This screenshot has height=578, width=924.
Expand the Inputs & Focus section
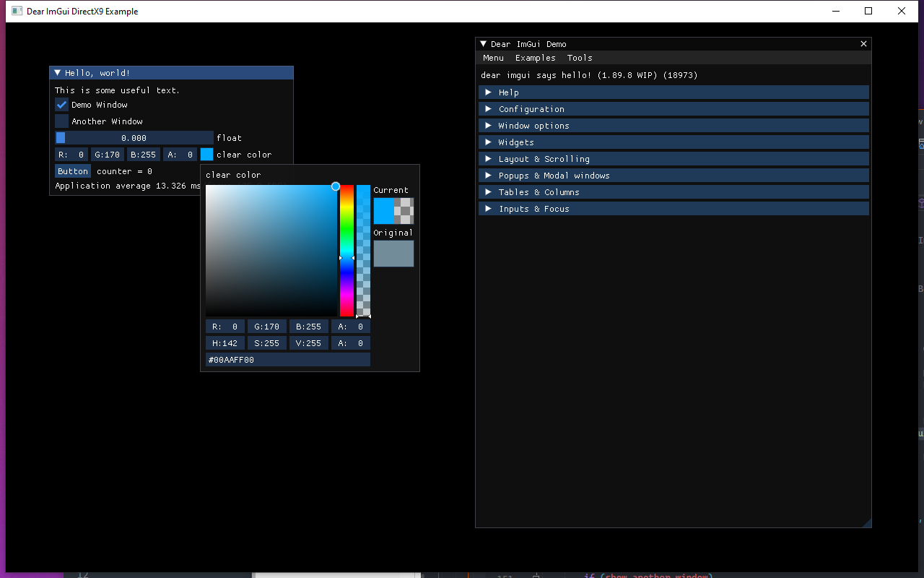[x=674, y=209]
